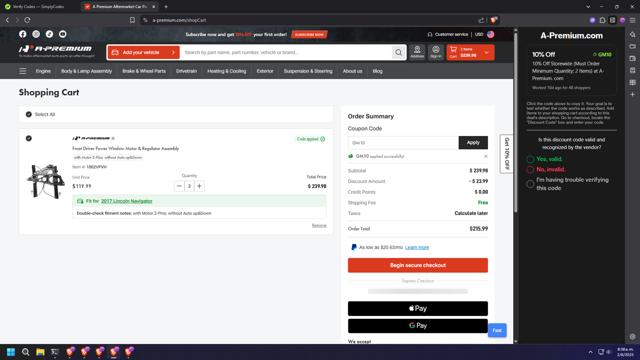Open a new browser tab

(166, 7)
